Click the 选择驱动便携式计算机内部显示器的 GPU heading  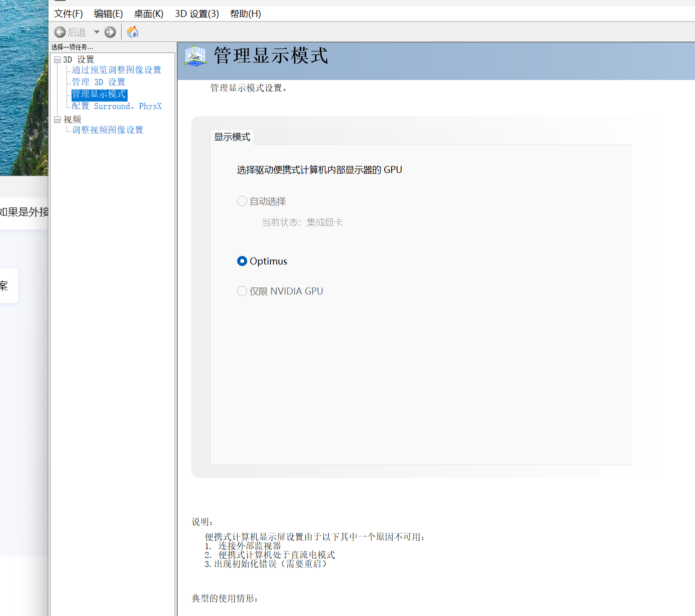click(x=320, y=170)
